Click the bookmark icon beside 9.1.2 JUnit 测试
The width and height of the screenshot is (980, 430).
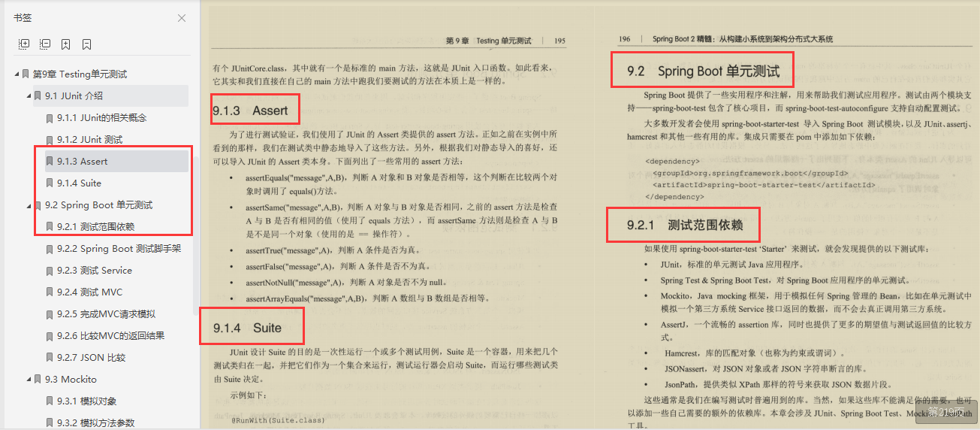click(50, 140)
